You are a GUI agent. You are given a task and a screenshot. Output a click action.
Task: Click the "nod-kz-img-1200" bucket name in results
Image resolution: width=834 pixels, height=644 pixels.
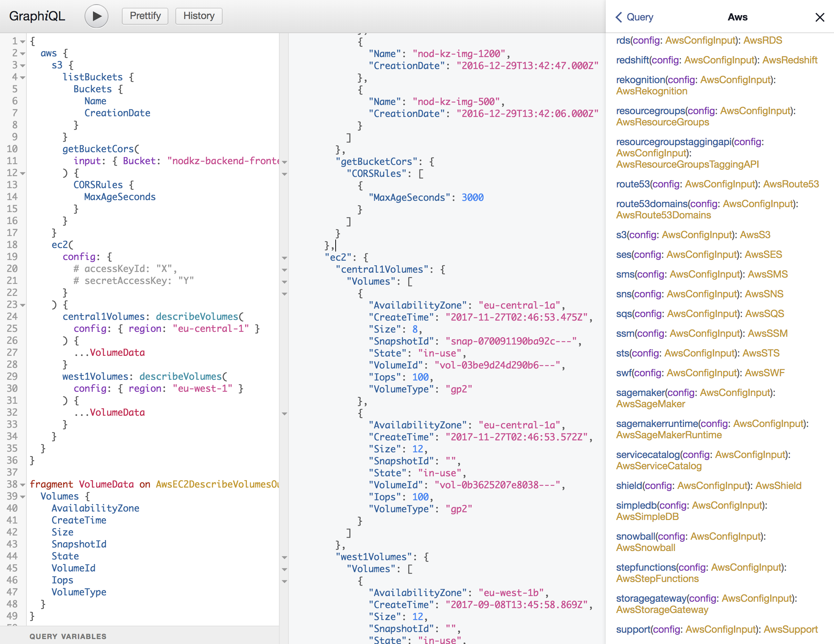[x=459, y=54]
